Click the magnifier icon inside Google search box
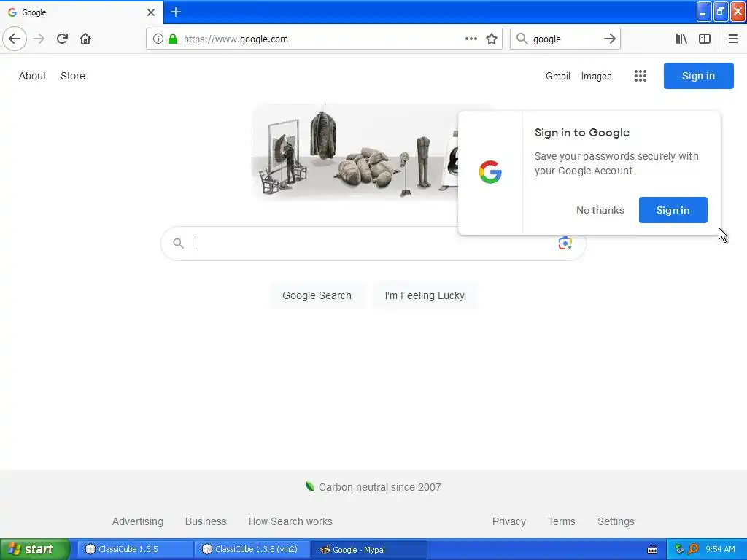 tap(178, 244)
